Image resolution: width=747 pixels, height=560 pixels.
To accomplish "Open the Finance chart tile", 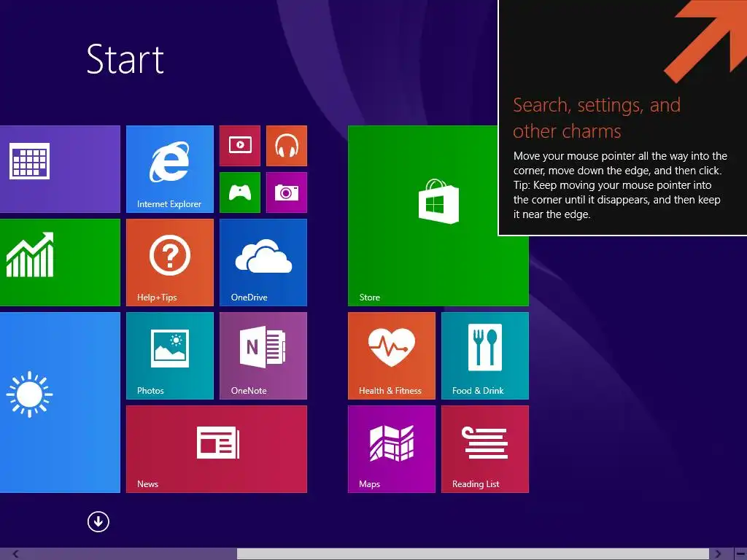I will coord(60,262).
